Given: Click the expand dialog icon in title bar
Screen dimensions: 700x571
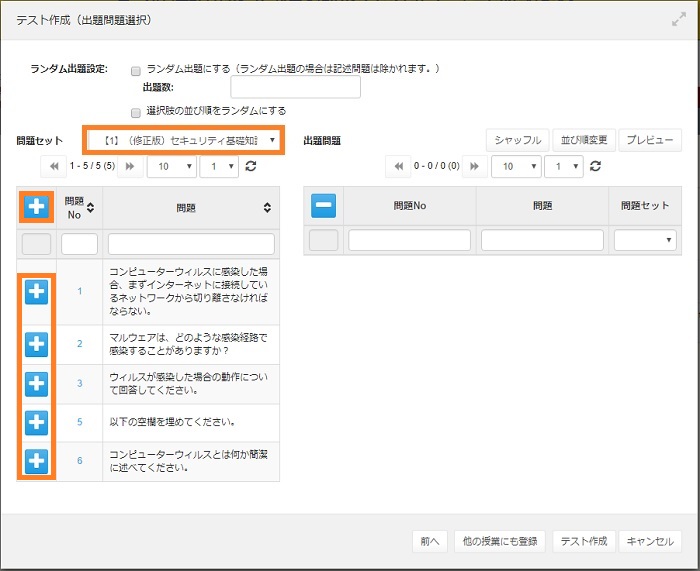Looking at the screenshot, I should (x=679, y=19).
